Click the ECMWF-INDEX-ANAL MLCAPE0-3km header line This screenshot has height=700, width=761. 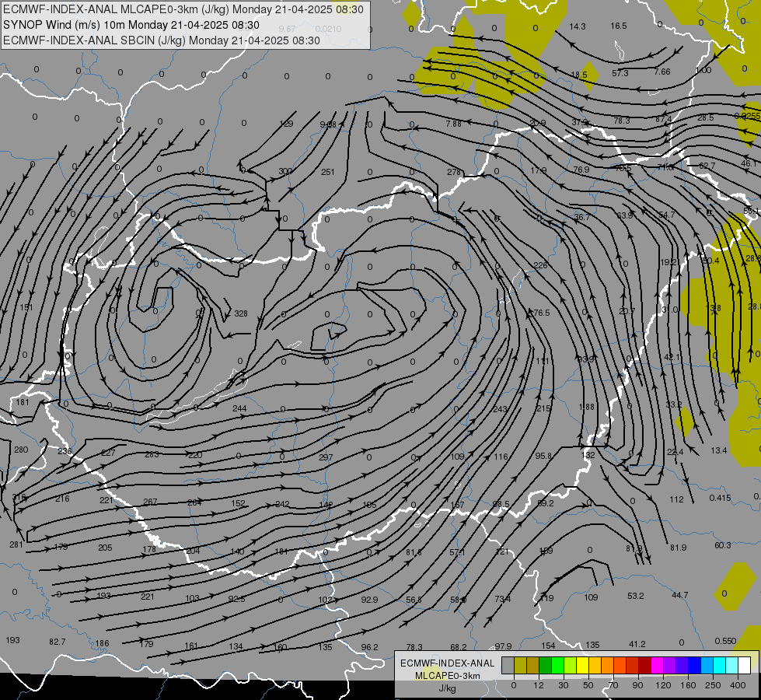pyautogui.click(x=183, y=9)
